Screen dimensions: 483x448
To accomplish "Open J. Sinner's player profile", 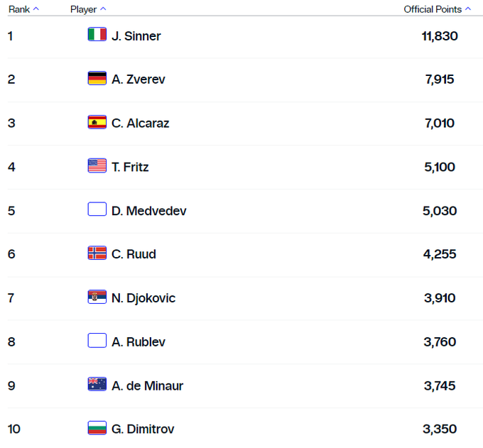I will [136, 35].
